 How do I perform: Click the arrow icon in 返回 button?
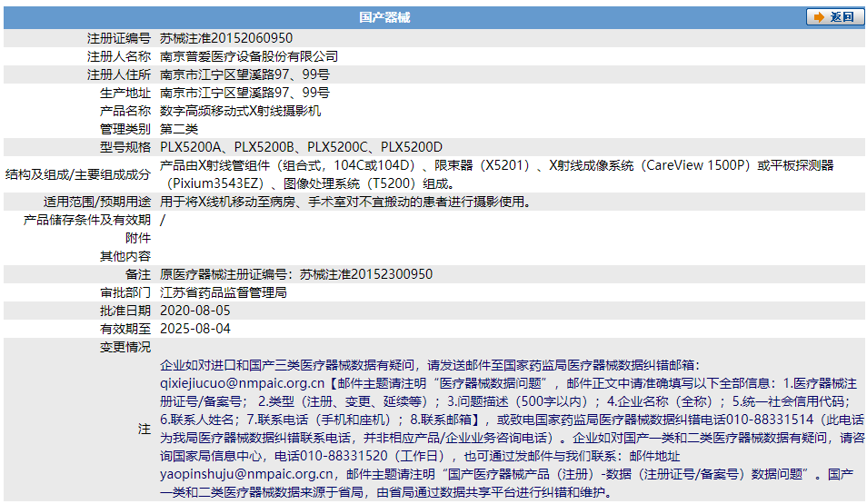819,17
